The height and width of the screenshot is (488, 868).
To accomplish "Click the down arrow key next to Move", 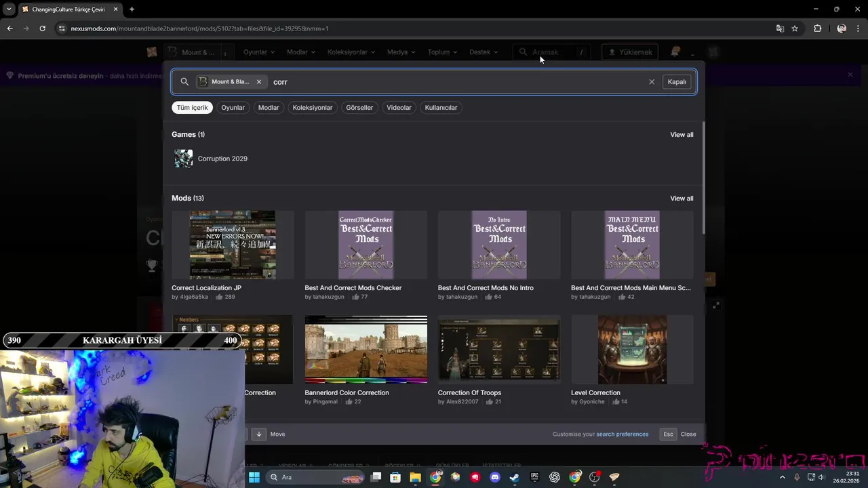I will point(258,434).
